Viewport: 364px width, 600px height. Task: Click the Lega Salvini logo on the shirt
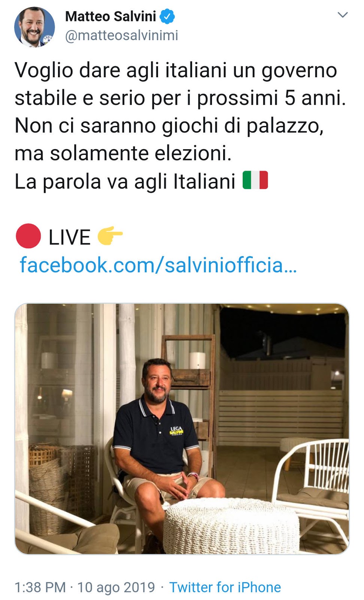click(176, 430)
